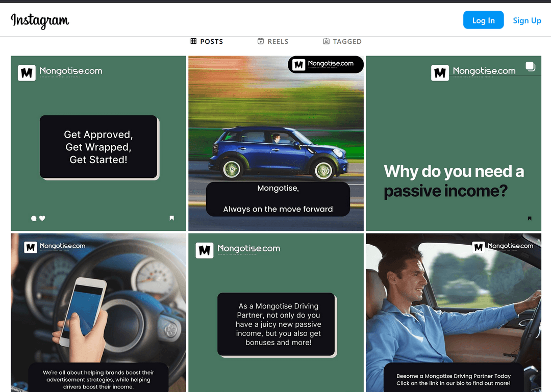This screenshot has width=551, height=392.
Task: Click the multi-image carousel icon on passive income post
Action: point(530,66)
